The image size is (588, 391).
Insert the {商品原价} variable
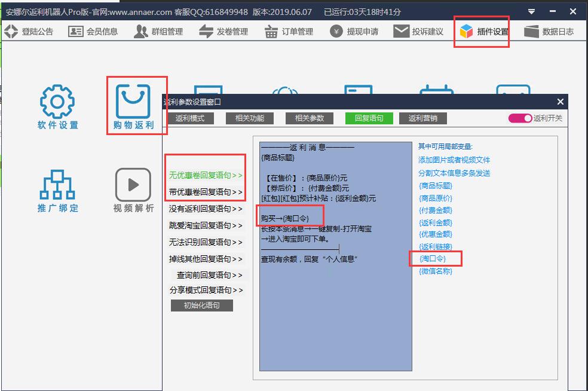[x=436, y=198]
